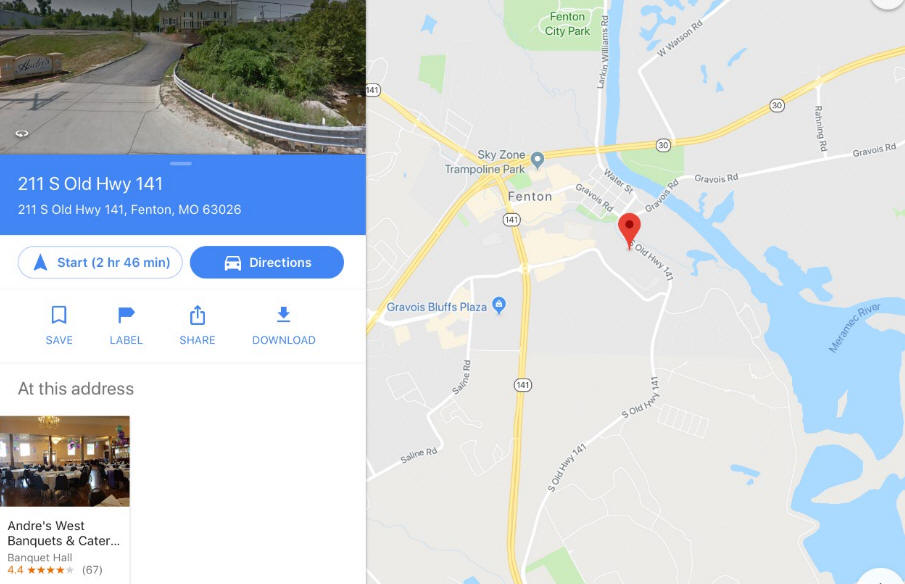Tap the 211 S Old Hwy 141 title
The image size is (905, 584).
pyautogui.click(x=90, y=184)
